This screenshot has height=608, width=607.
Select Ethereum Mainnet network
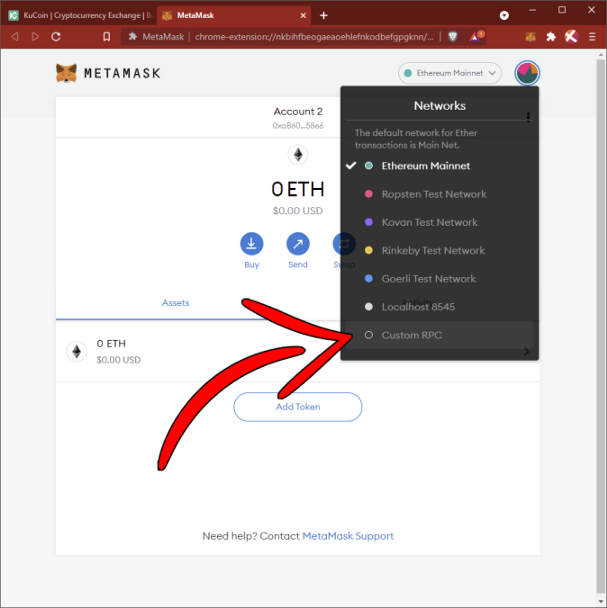[439, 166]
